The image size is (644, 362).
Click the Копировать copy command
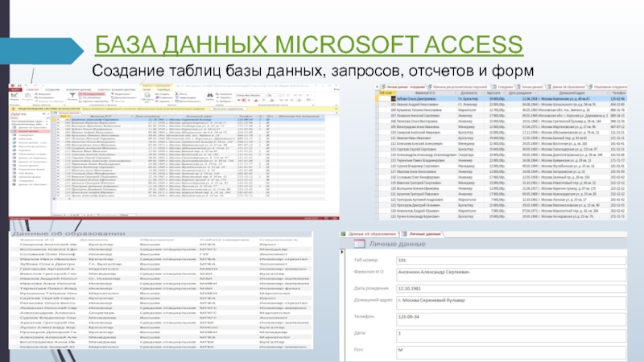[44, 97]
